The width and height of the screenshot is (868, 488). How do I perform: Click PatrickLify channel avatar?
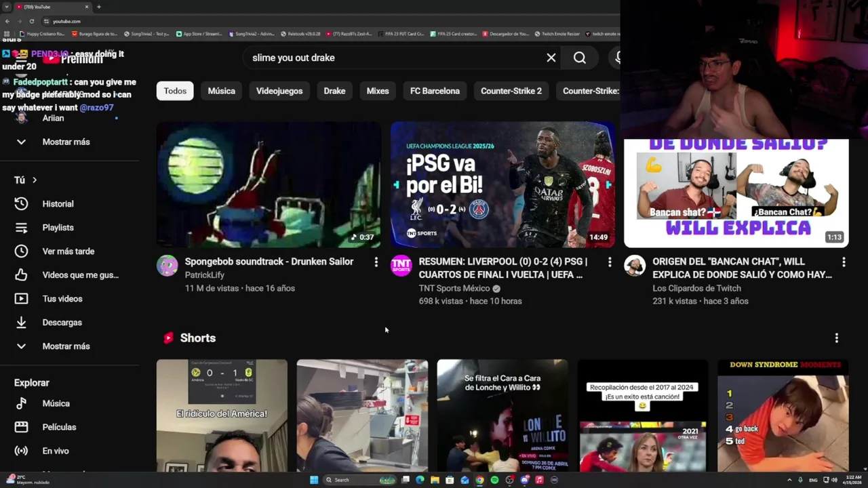coord(167,265)
